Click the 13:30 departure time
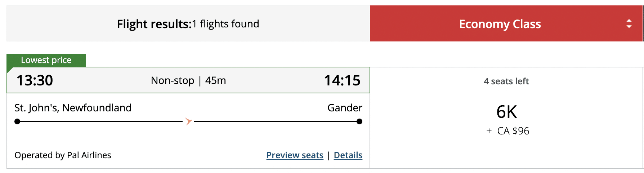644x173 pixels. [x=35, y=80]
